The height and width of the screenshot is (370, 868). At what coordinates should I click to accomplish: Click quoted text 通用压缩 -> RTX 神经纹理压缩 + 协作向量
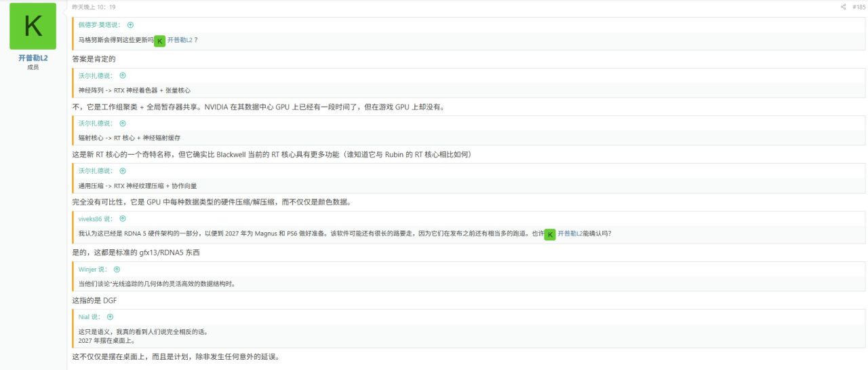point(138,185)
